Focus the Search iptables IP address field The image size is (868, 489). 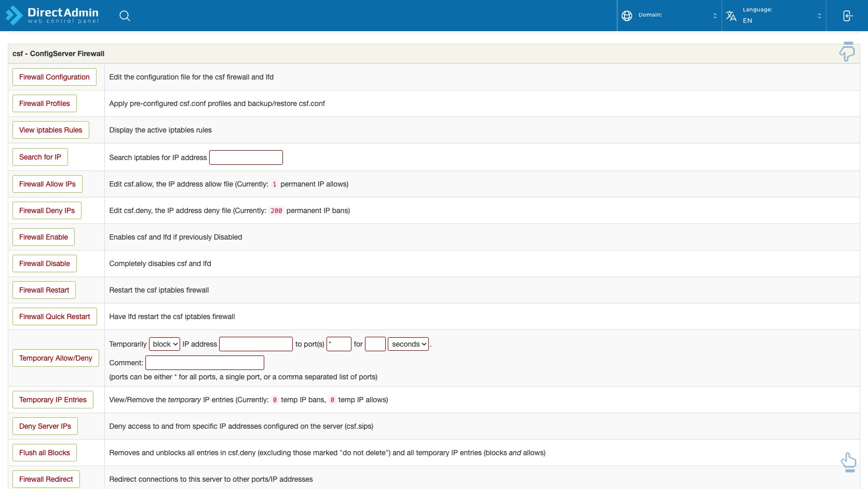[x=246, y=157]
